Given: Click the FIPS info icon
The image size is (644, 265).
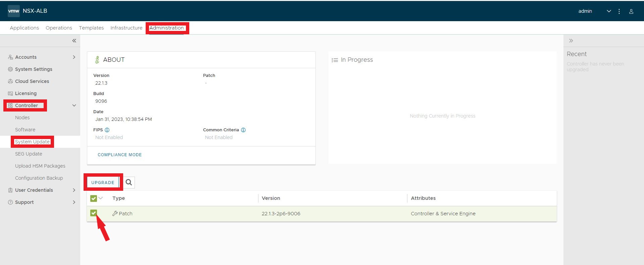Looking at the screenshot, I should pyautogui.click(x=107, y=130).
